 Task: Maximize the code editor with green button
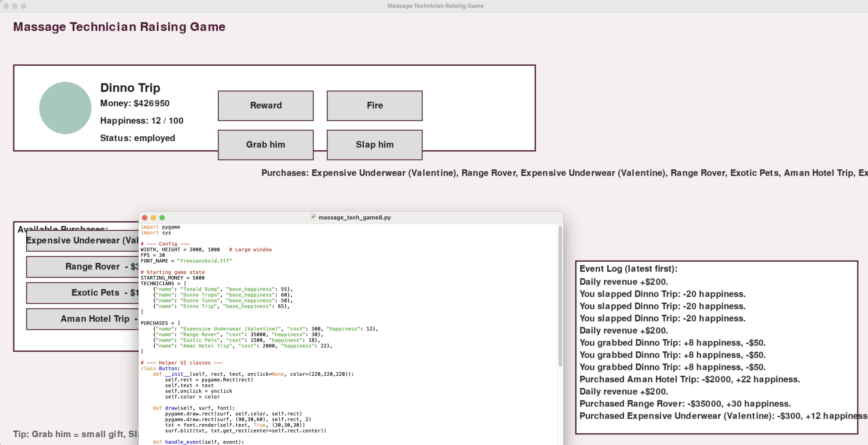point(162,218)
